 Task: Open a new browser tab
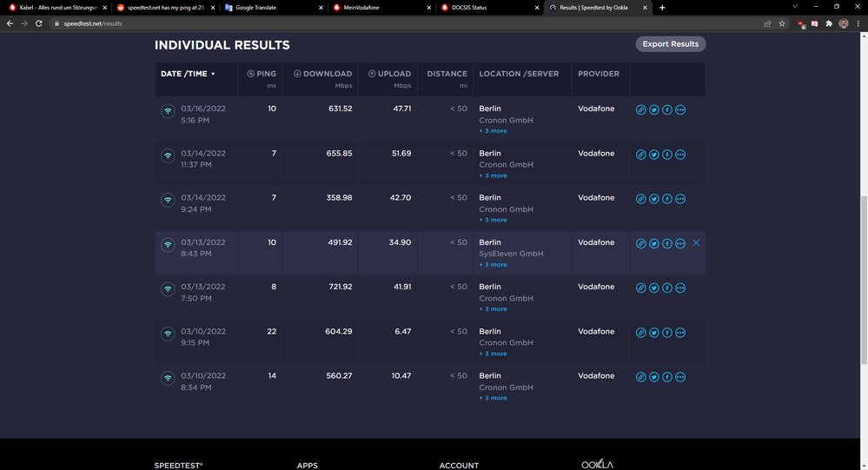tap(662, 8)
